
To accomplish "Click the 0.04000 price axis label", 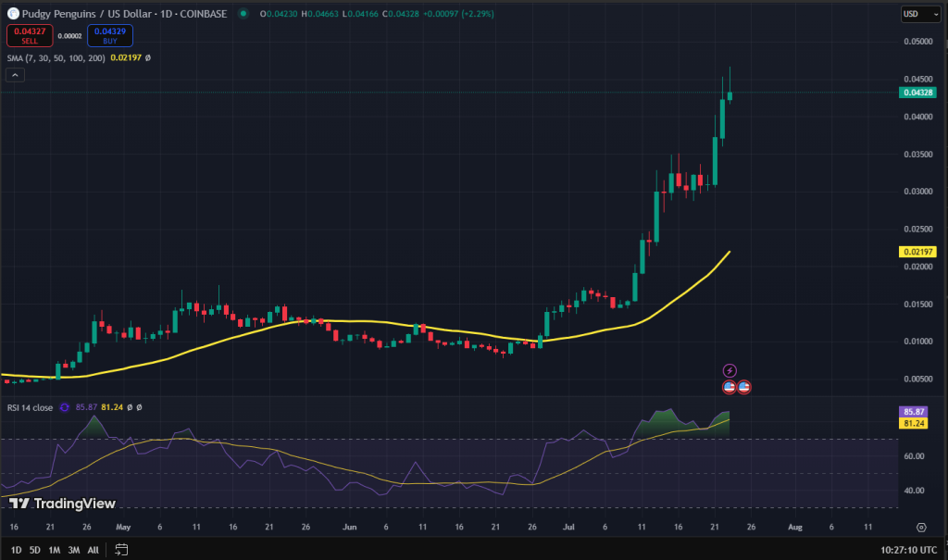I will pos(917,117).
